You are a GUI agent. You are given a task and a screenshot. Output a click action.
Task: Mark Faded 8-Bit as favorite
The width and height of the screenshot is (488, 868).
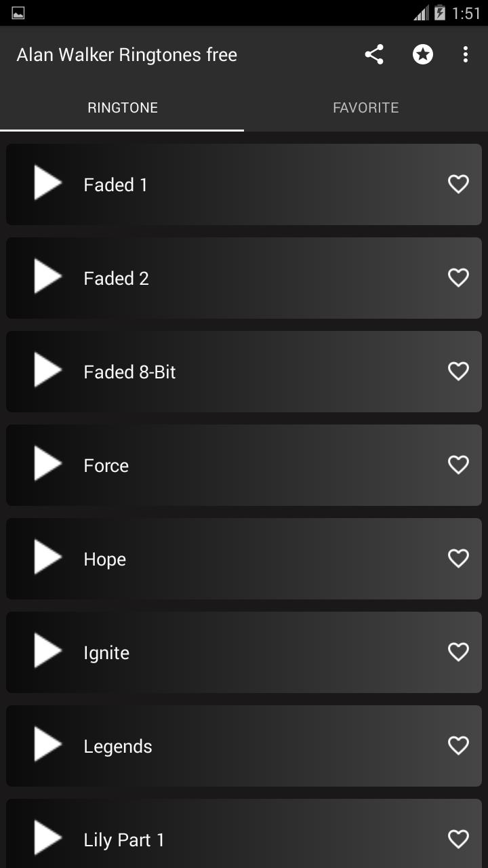[459, 371]
